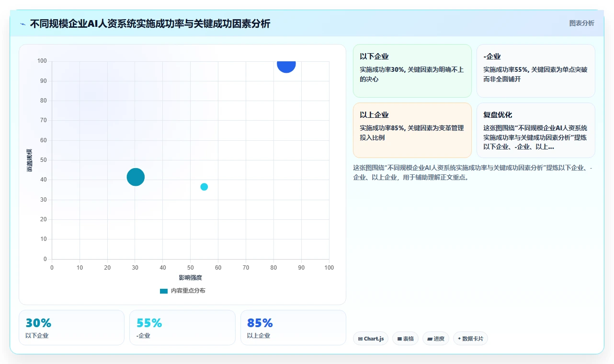Click the 55% -企业 stat card
The width and height of the screenshot is (614, 364).
182,328
